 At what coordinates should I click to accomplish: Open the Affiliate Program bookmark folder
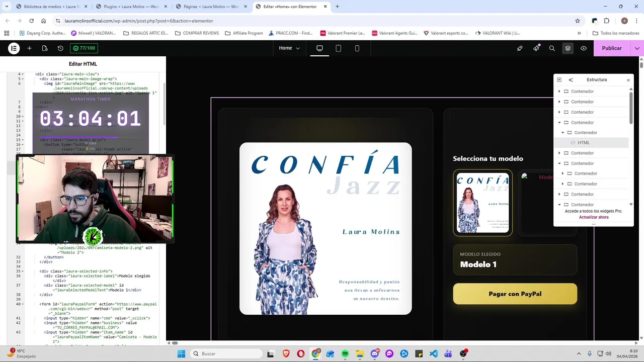(244, 33)
